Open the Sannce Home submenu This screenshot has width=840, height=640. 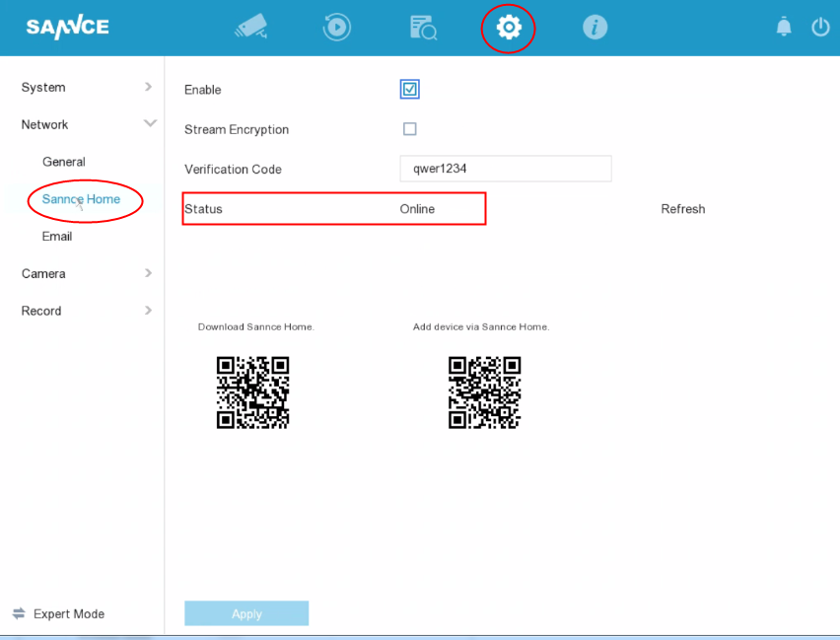tap(81, 199)
